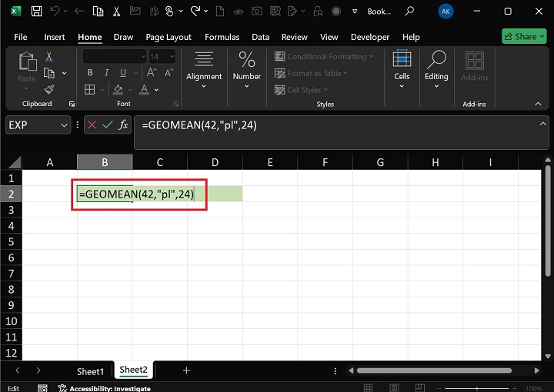This screenshot has width=554, height=392.
Task: Click inside the formula bar text
Action: (199, 125)
